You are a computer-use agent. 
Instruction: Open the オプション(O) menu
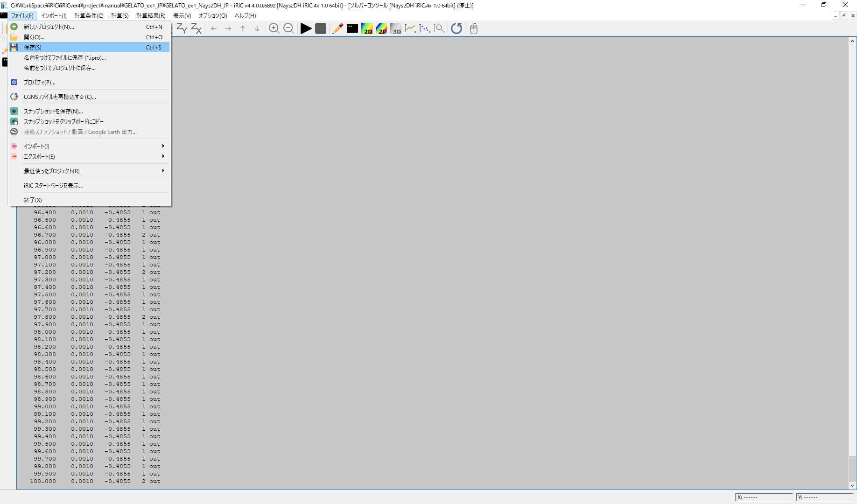coord(213,15)
